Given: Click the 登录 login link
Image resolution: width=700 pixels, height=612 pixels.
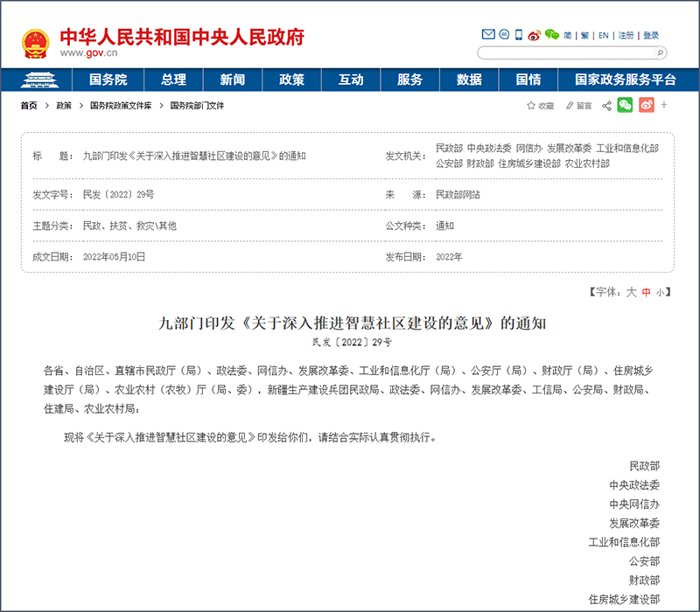Looking at the screenshot, I should (x=650, y=35).
